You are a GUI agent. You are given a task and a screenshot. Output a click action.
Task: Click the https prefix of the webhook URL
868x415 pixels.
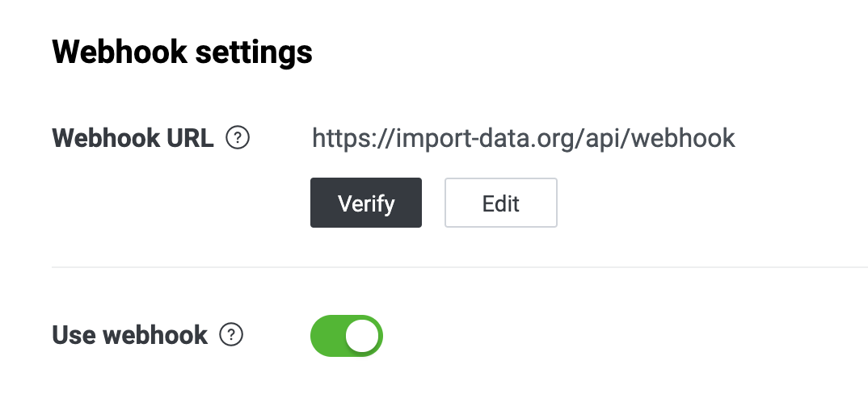[344, 138]
